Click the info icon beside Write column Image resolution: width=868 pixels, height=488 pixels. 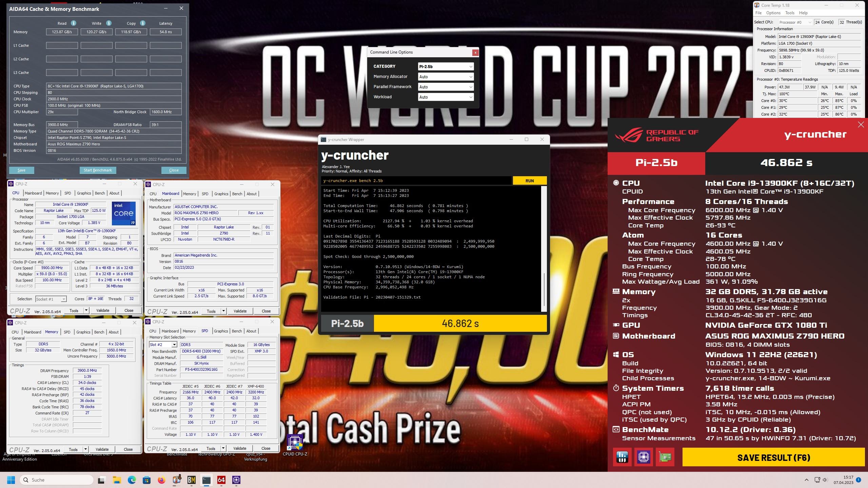coord(108,23)
